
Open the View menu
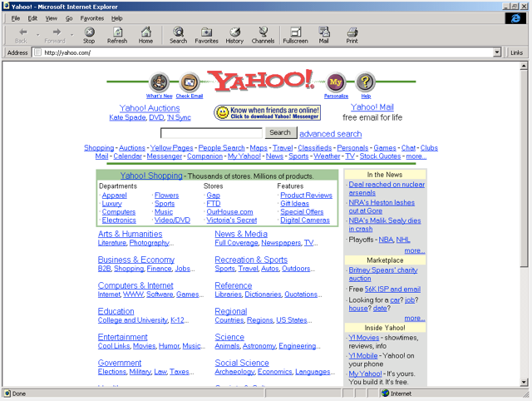coord(52,17)
